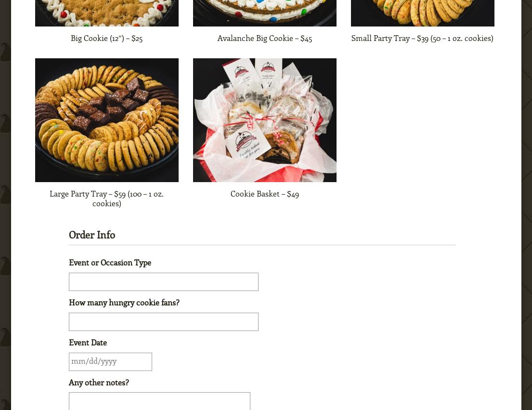Open the Avalanche Big Cookie product photo
532x410 pixels.
pyautogui.click(x=265, y=13)
